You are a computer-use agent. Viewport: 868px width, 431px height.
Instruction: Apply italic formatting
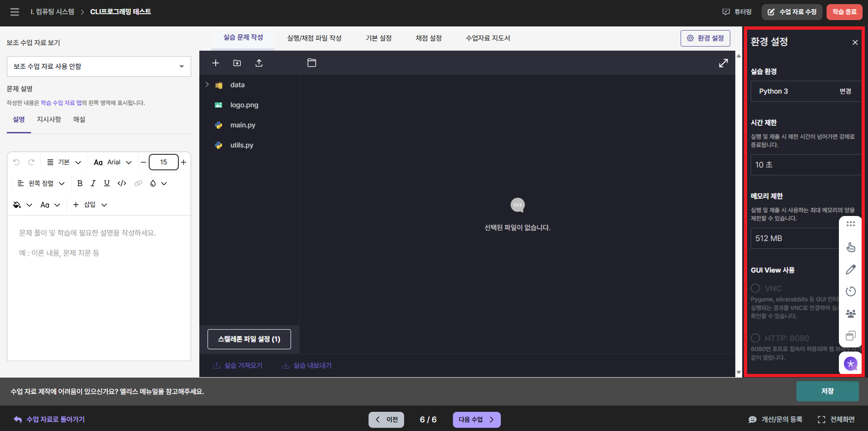93,183
